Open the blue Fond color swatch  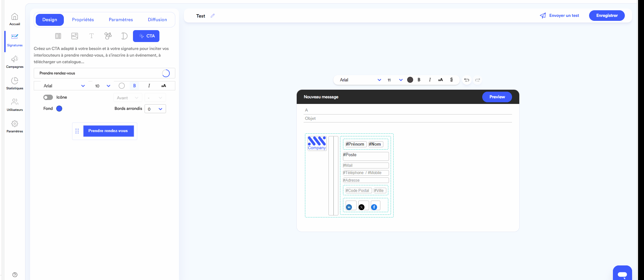pyautogui.click(x=59, y=109)
